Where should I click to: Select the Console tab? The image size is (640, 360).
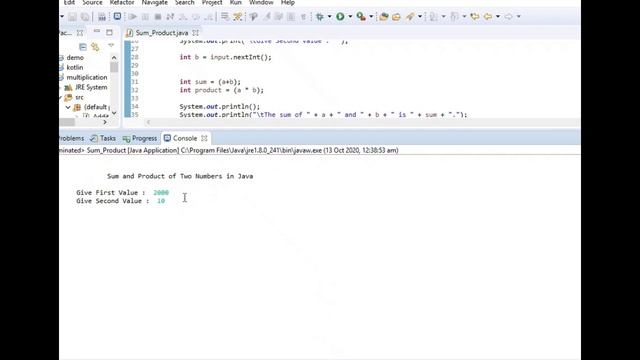[184, 138]
